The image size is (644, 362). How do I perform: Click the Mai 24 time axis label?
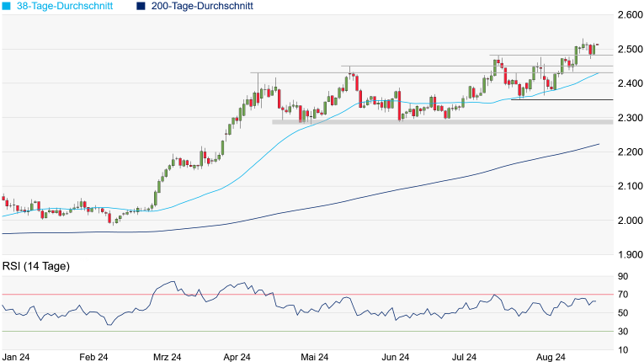[x=313, y=357]
